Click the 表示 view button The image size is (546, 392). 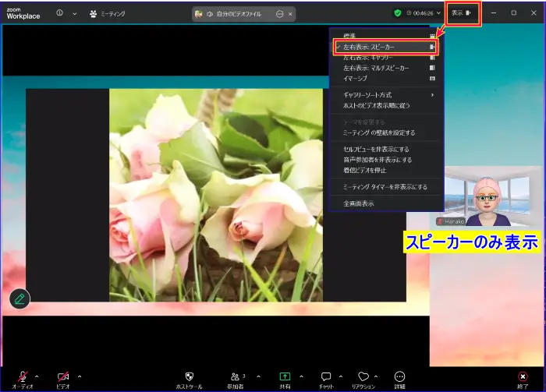(x=463, y=13)
